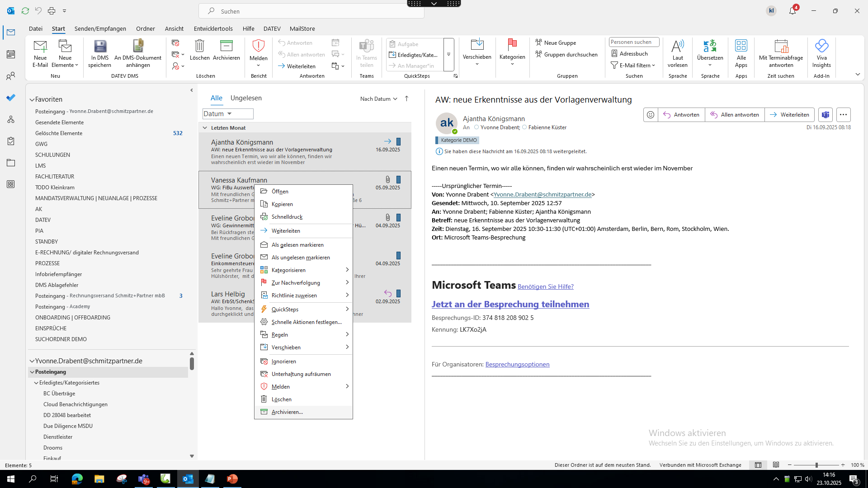Open the To Do checkmark in sidebar
This screenshot has width=868, height=488.
[11, 98]
